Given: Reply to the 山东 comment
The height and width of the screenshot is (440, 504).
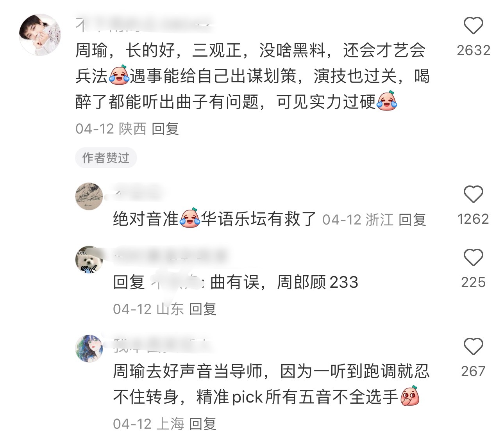Looking at the screenshot, I should pyautogui.click(x=202, y=309).
